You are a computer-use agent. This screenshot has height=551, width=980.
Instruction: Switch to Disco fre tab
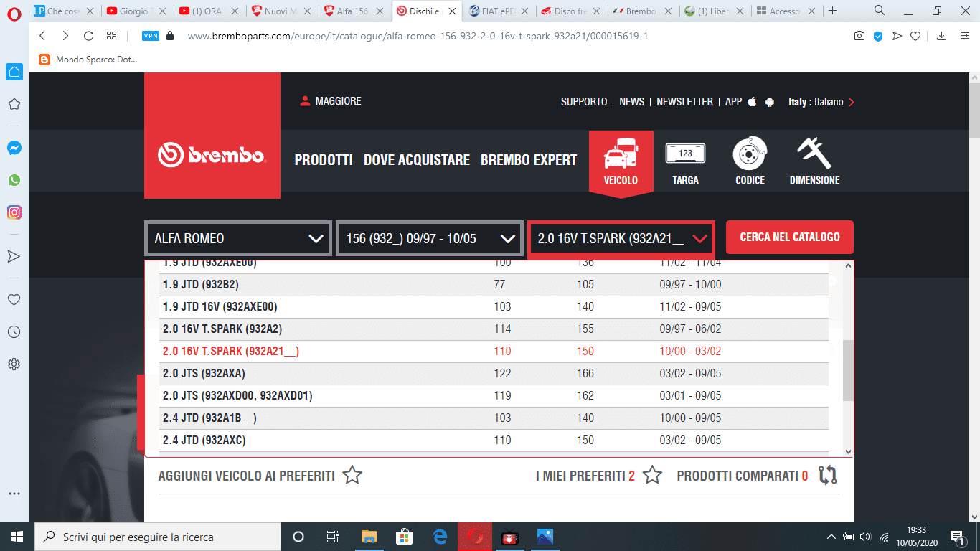[572, 11]
